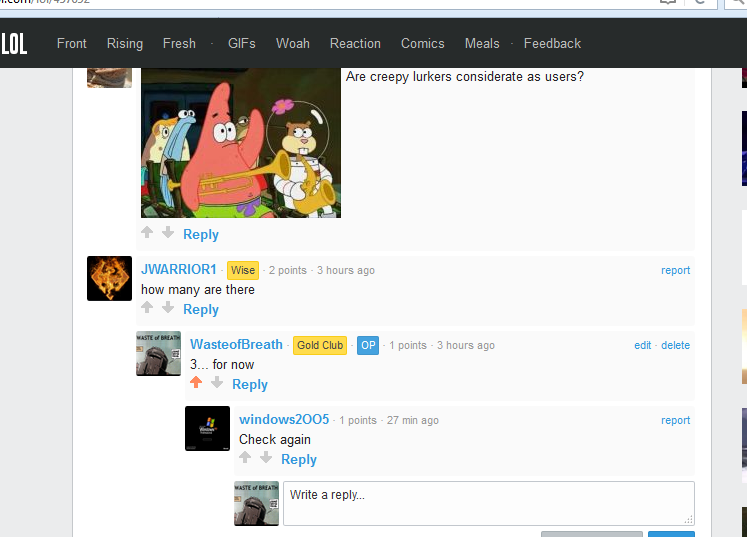The width and height of the screenshot is (747, 537).
Task: Click the avatar beside the reply box
Action: coord(256,504)
